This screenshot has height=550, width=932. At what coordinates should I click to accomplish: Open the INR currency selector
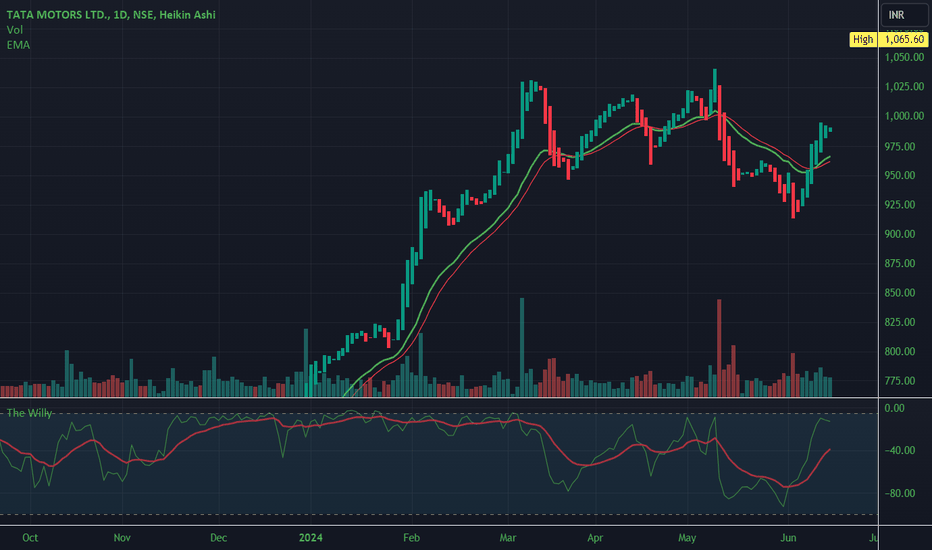[903, 15]
